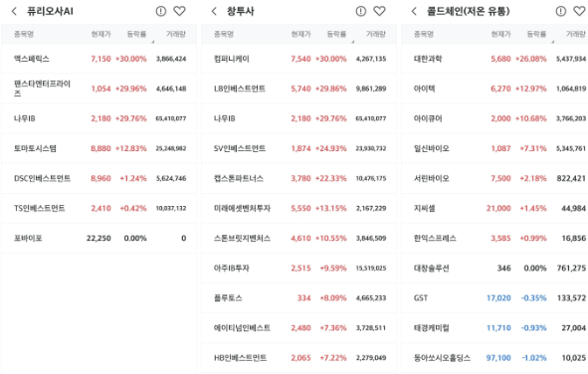Select 토마토시스템 stock entry

[99, 148]
